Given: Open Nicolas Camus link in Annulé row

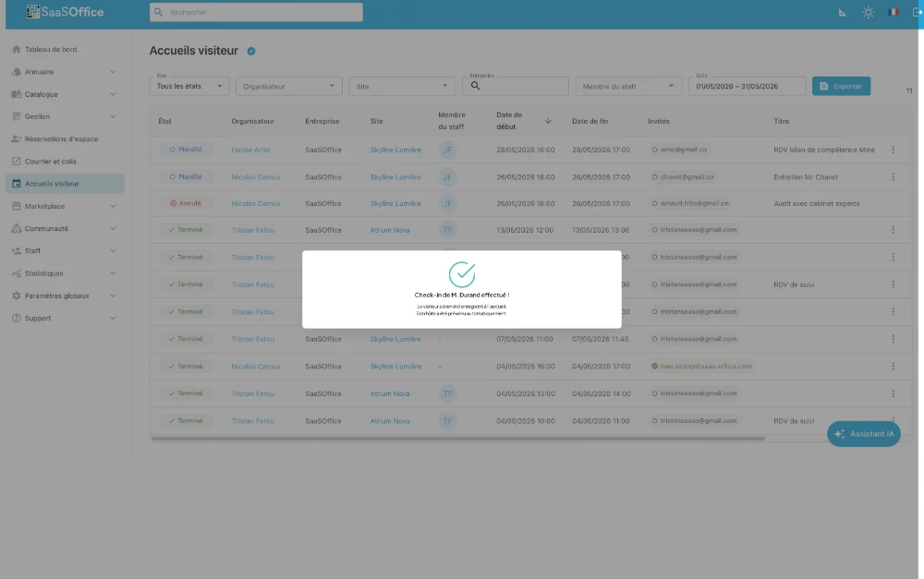Looking at the screenshot, I should pos(256,204).
